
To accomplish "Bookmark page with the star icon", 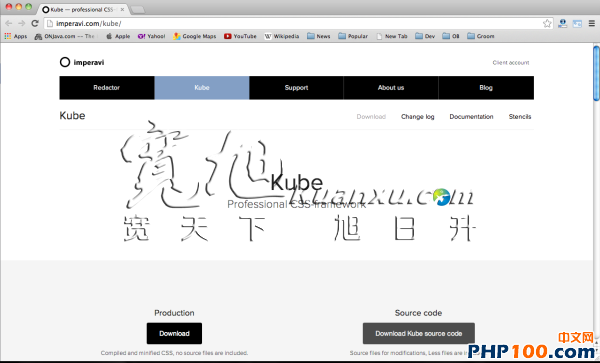I will (x=547, y=23).
